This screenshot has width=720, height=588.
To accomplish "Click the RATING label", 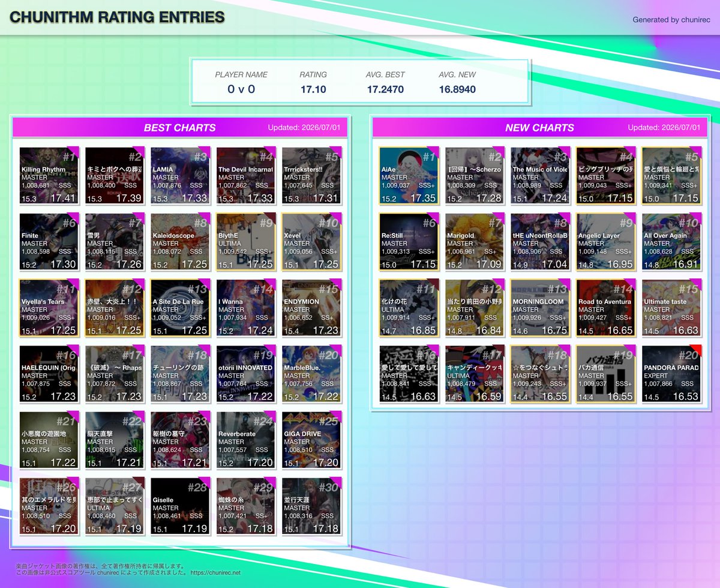I will click(x=313, y=74).
